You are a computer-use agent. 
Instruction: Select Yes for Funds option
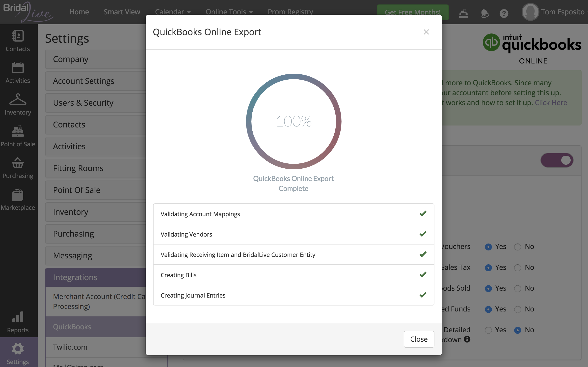click(x=488, y=309)
